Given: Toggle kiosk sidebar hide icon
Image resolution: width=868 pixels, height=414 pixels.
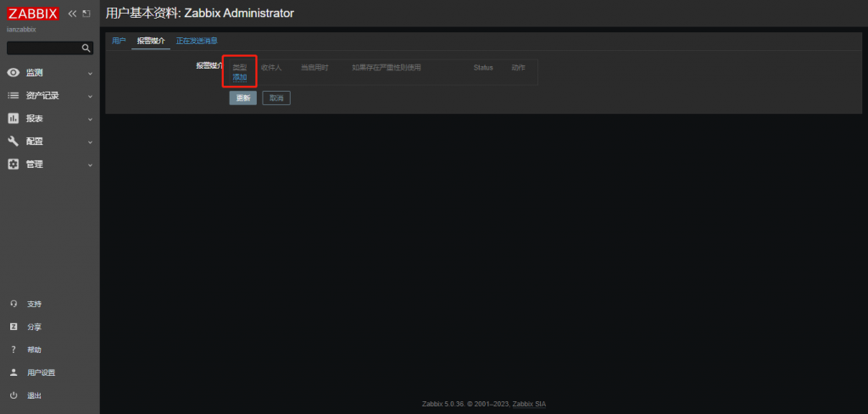Looking at the screenshot, I should (86, 14).
